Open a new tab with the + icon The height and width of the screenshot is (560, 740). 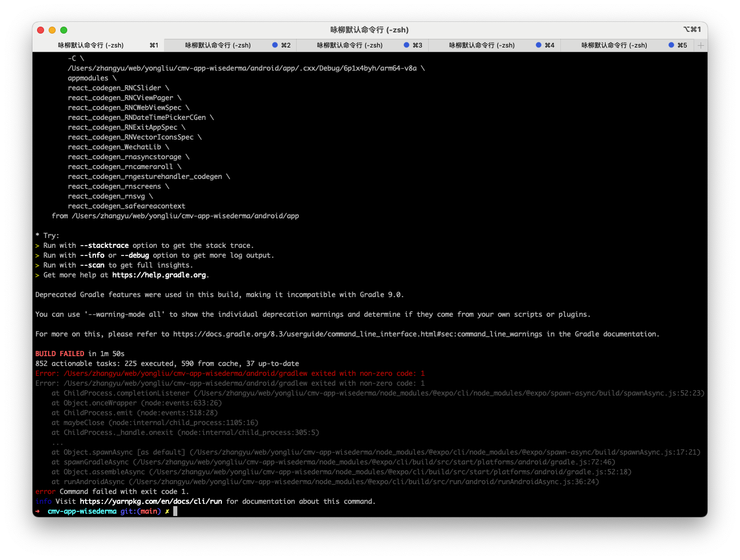(701, 45)
